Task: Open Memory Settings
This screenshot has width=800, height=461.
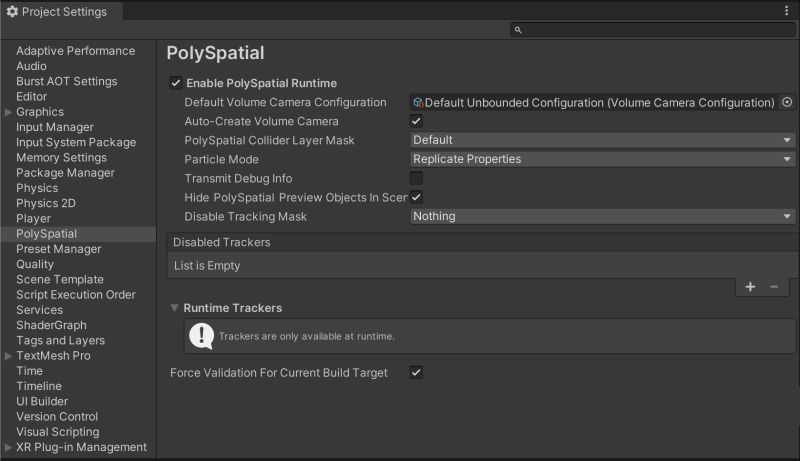Action: pos(61,158)
